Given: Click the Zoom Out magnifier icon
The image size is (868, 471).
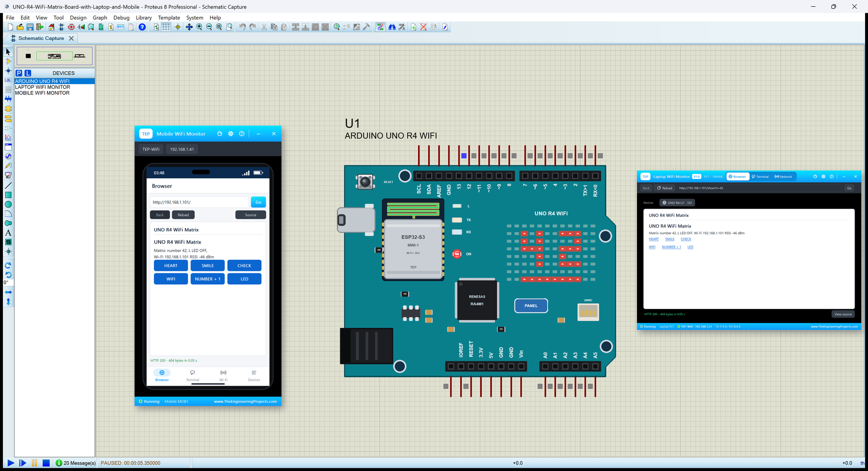Looking at the screenshot, I should [x=209, y=27].
